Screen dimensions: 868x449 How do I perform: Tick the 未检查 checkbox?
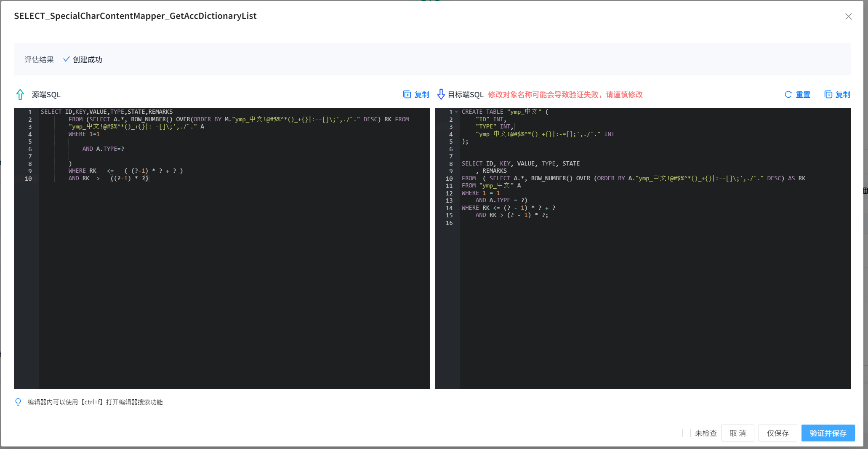point(687,433)
